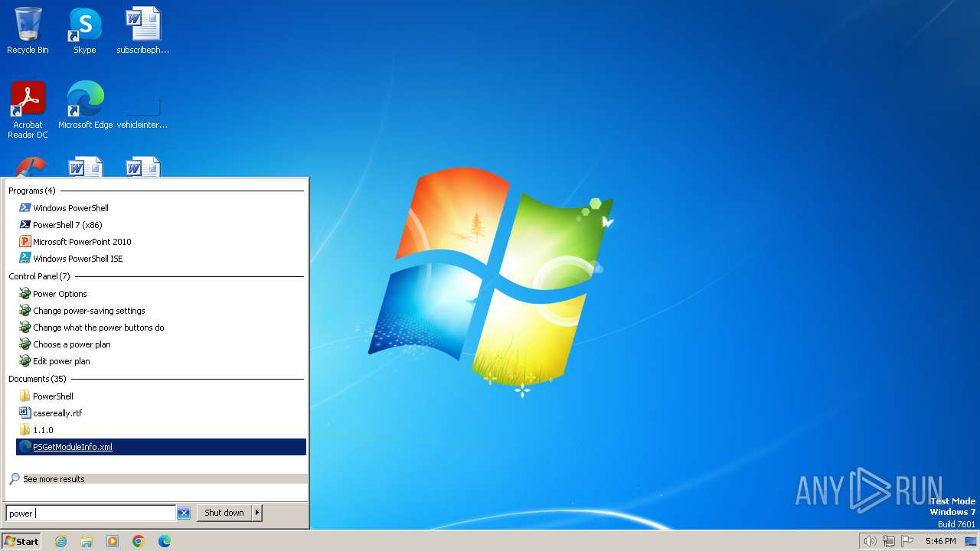Open Acrobat Reader DC desktop shortcut

click(28, 109)
